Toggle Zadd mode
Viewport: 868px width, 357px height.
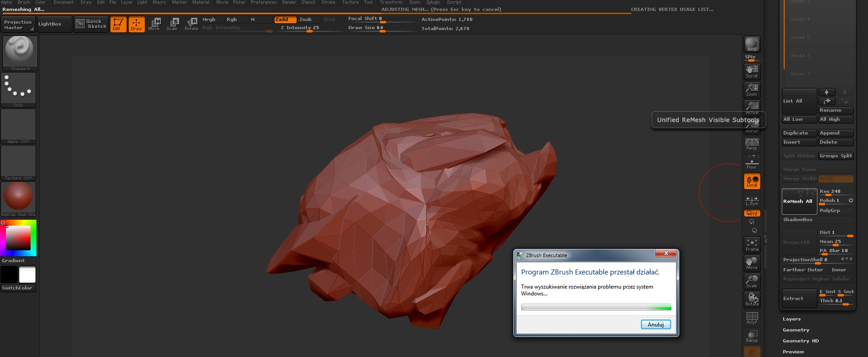tap(285, 20)
